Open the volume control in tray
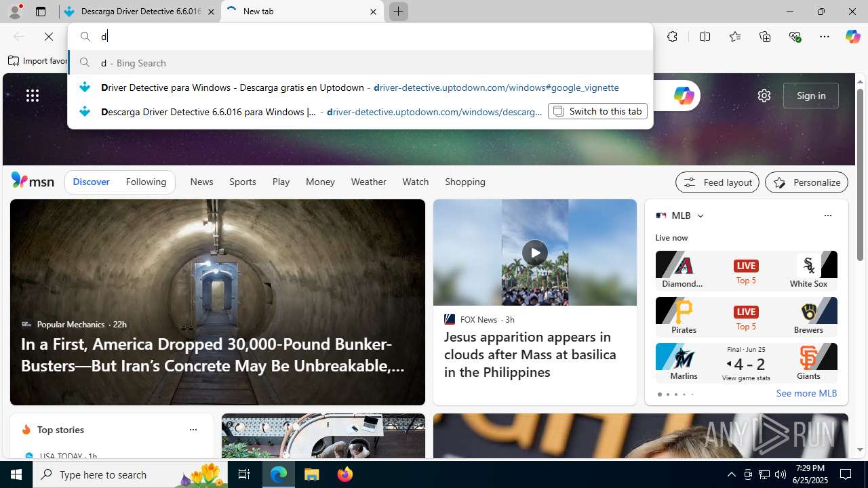The image size is (868, 488). [781, 474]
